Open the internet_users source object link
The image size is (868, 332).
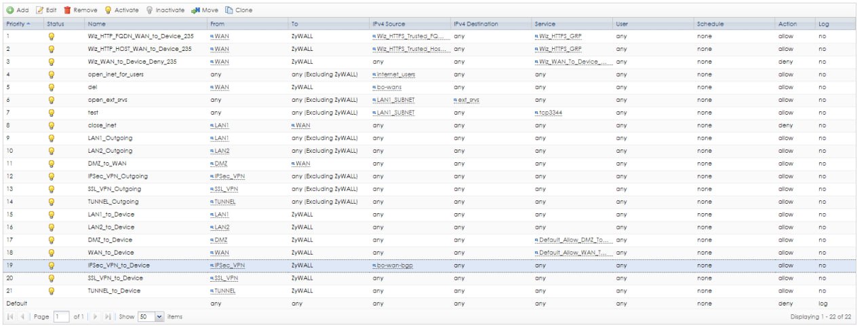[x=395, y=75]
